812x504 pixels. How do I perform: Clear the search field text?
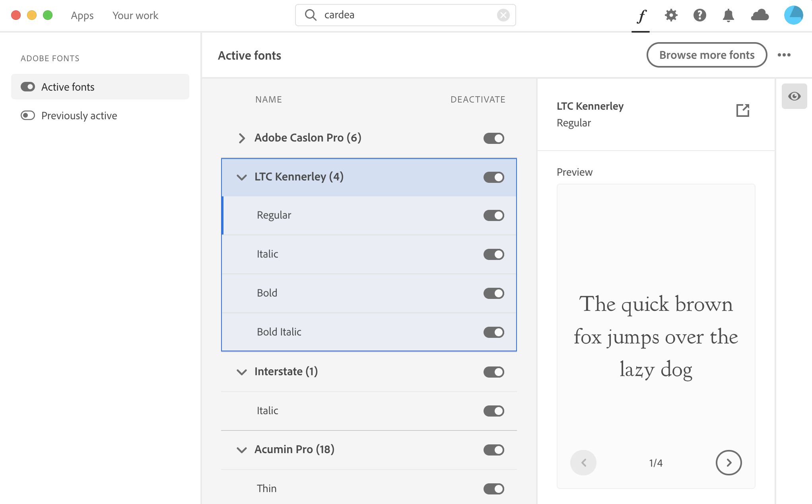(503, 15)
